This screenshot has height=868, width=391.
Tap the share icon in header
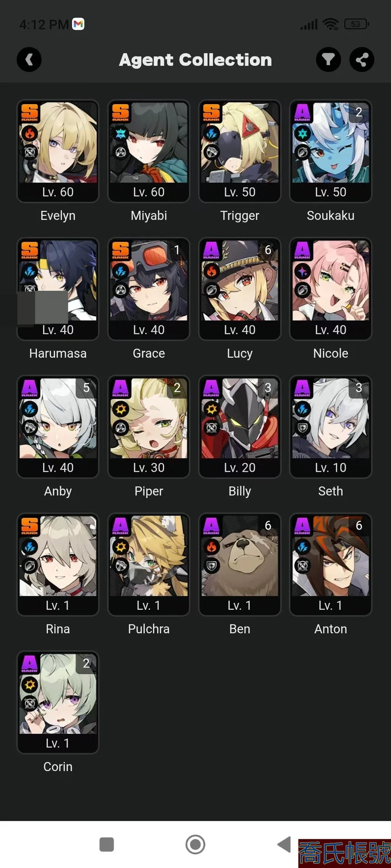362,59
